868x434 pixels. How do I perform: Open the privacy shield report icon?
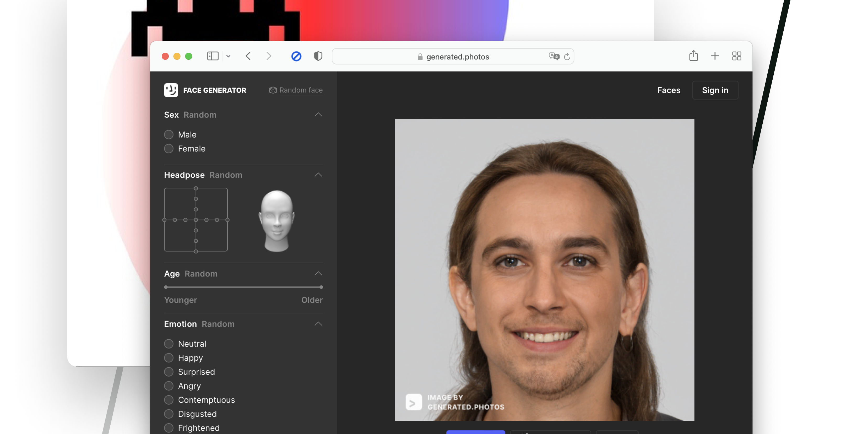point(318,56)
